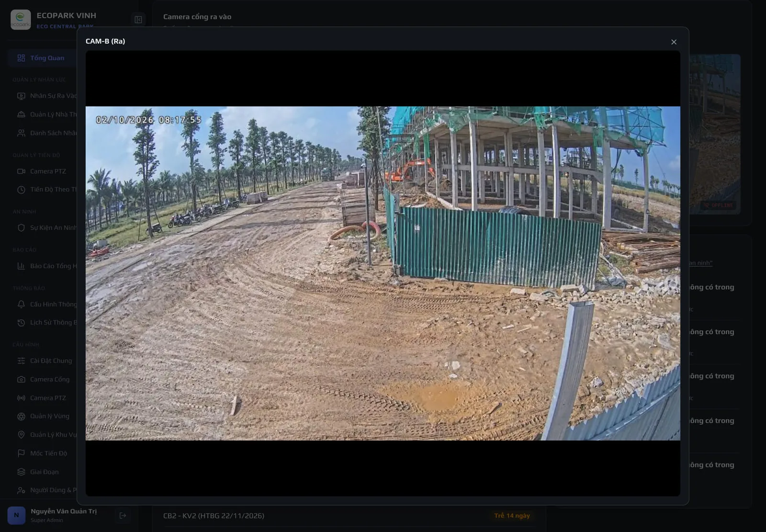Click the CAM-B (Ra) dialog title
This screenshot has width=766, height=532.
coord(105,41)
